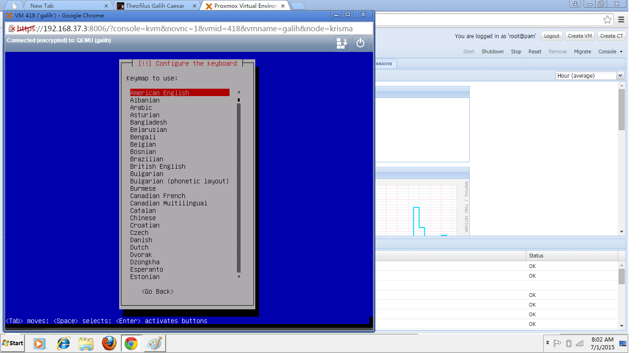
Task: Select Estonian keymap
Action: coord(145,277)
